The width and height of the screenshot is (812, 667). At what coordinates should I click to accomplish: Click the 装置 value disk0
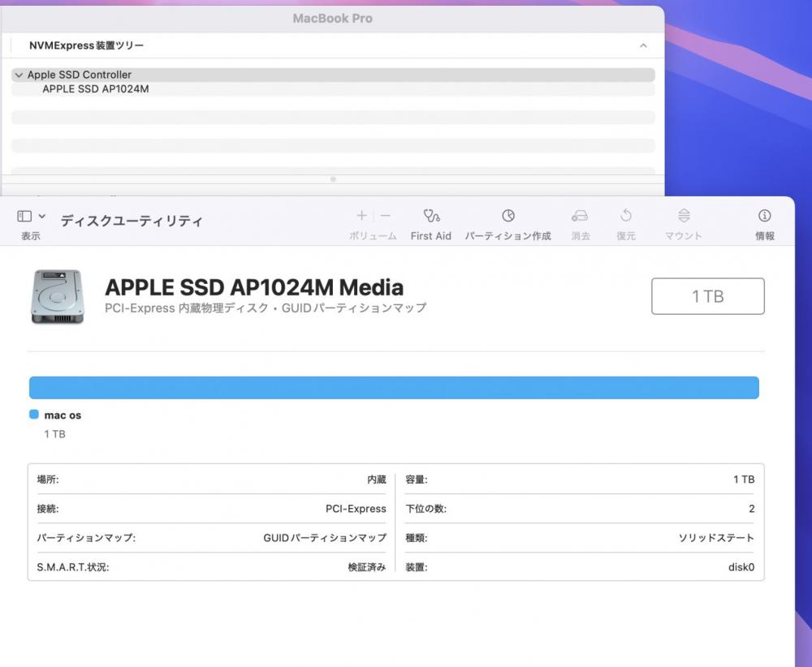point(741,567)
